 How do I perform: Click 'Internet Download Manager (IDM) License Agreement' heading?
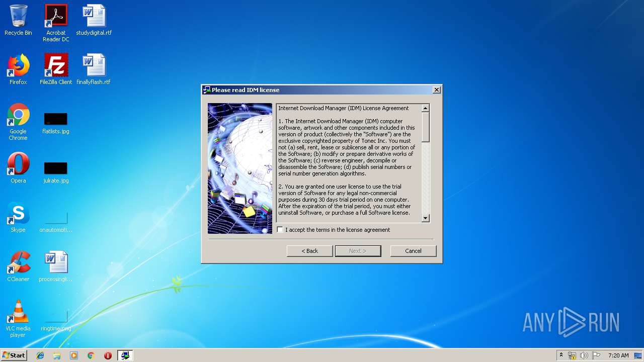pyautogui.click(x=344, y=108)
